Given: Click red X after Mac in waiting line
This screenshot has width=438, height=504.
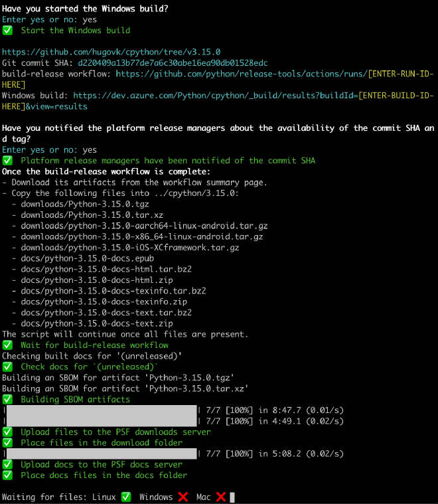Looking at the screenshot, I should [221, 497].
